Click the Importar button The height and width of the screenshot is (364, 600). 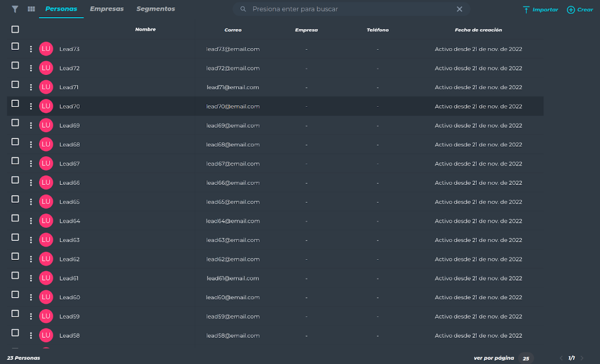540,10
